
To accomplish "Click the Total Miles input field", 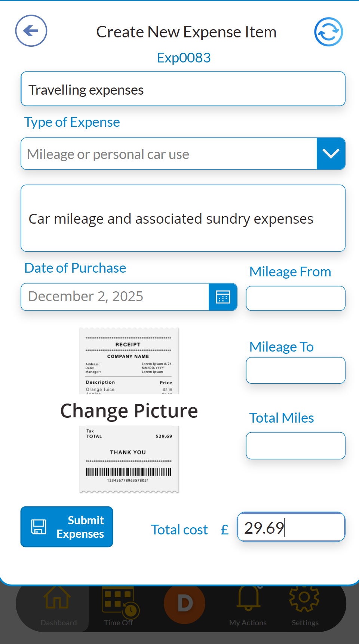I will point(295,446).
